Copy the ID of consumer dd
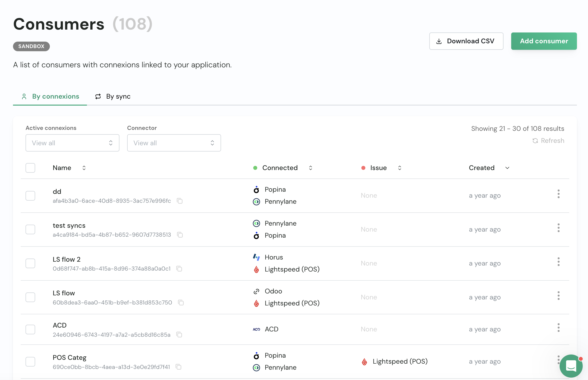Viewport: 588px width, 380px height. point(180,201)
